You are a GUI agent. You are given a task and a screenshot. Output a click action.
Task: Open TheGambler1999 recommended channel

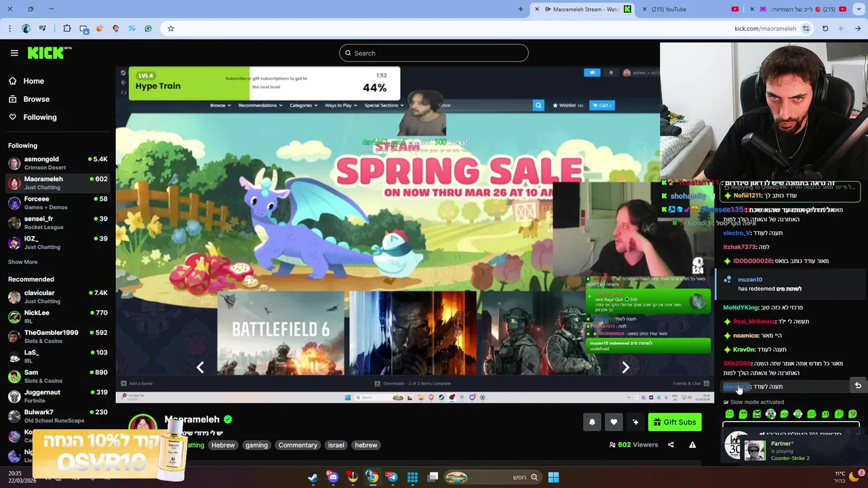58,336
